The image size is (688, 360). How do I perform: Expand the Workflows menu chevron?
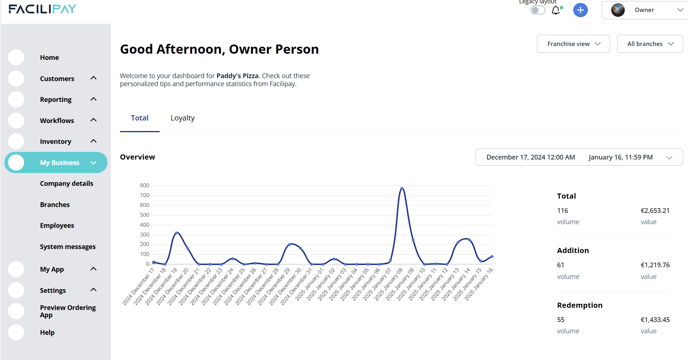(93, 120)
